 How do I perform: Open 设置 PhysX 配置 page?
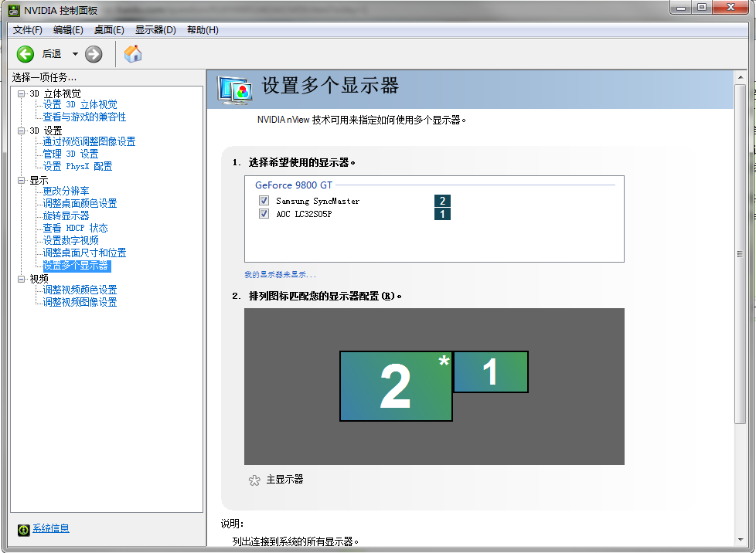click(x=77, y=166)
